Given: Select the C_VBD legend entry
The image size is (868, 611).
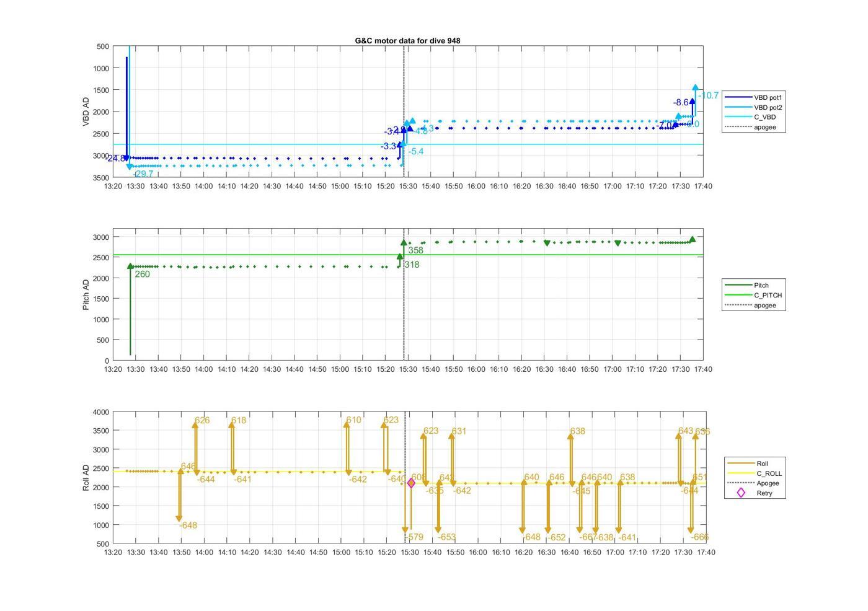Looking at the screenshot, I should 750,117.
